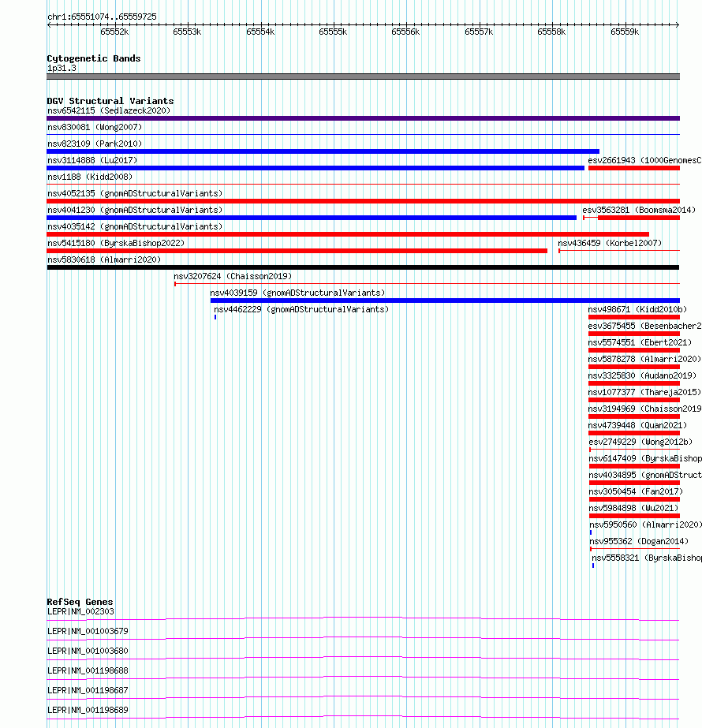Click nsv4739448 (Quan2021) label
This screenshot has height=728, width=702.
pyautogui.click(x=637, y=425)
